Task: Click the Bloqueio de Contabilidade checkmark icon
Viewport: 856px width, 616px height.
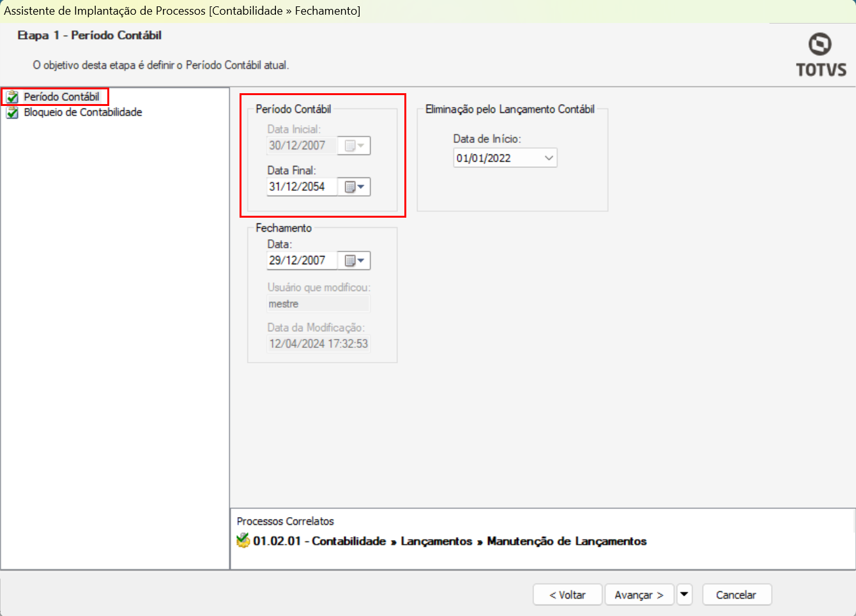Action: [x=12, y=112]
